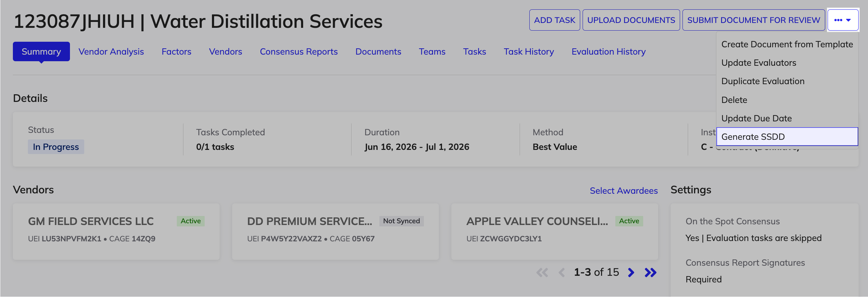This screenshot has width=868, height=297.
Task: Open APPLE VALLEY COUNSELI... vendor card
Action: pos(555,232)
